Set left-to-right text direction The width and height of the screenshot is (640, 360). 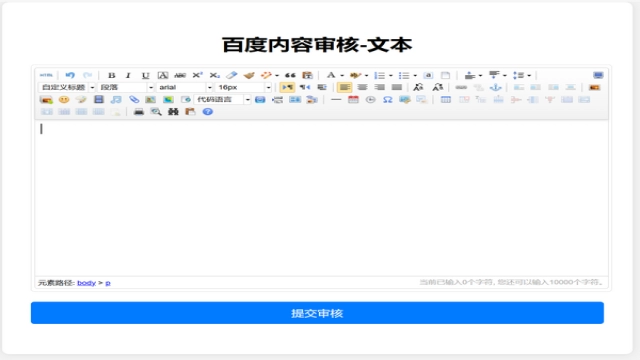287,87
